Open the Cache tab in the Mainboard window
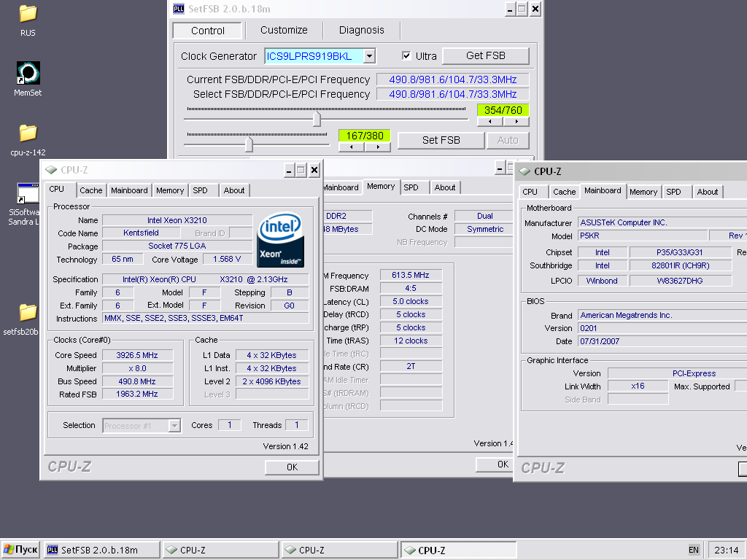 [565, 192]
